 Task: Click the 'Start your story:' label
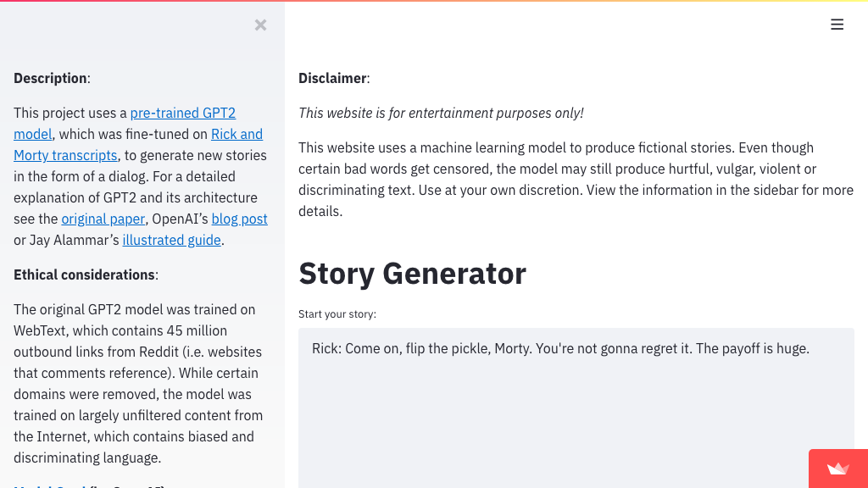point(337,314)
